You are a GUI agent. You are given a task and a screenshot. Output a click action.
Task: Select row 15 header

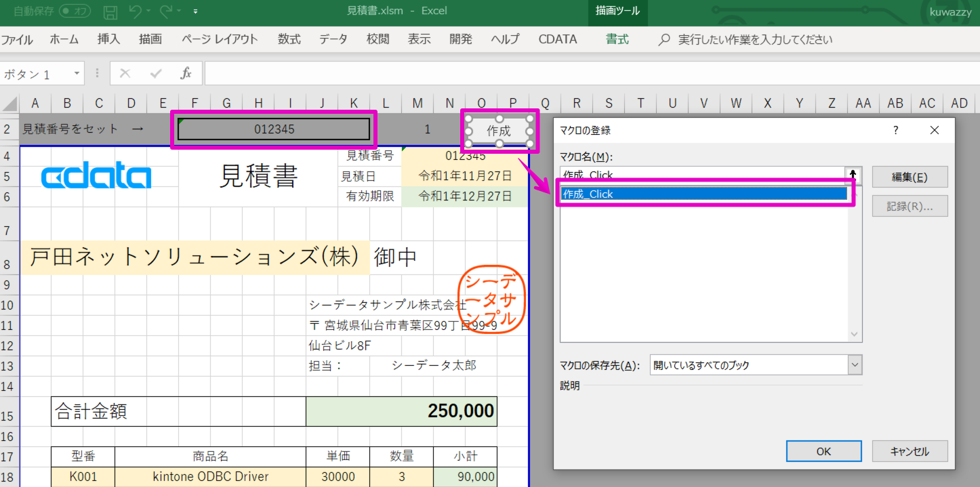[x=9, y=411]
